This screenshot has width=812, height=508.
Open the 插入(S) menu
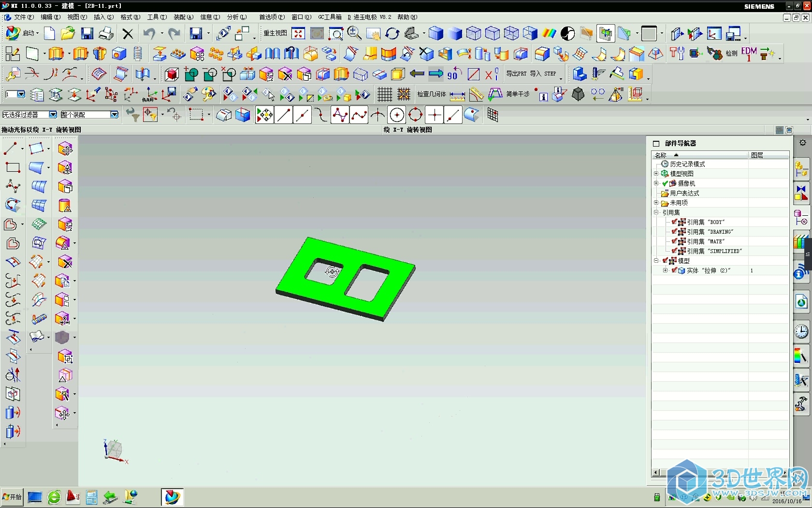tap(103, 17)
